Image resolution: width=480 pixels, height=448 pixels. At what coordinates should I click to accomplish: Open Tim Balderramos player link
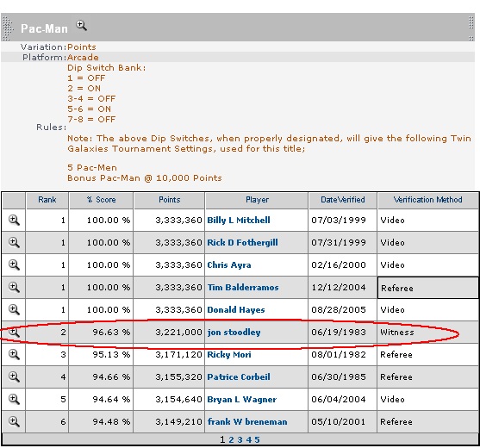243,288
